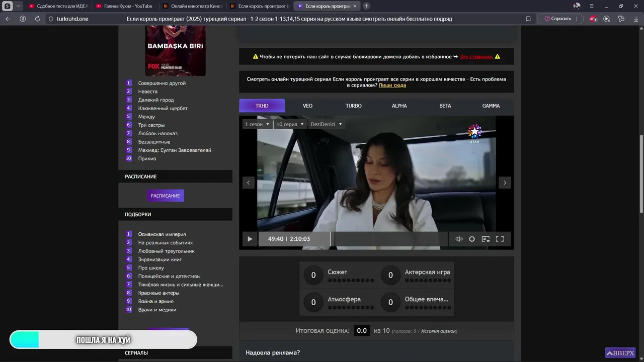Image resolution: width=644 pixels, height=362 pixels.
Task: Open the profile avatar in title bar
Action: [x=577, y=6]
